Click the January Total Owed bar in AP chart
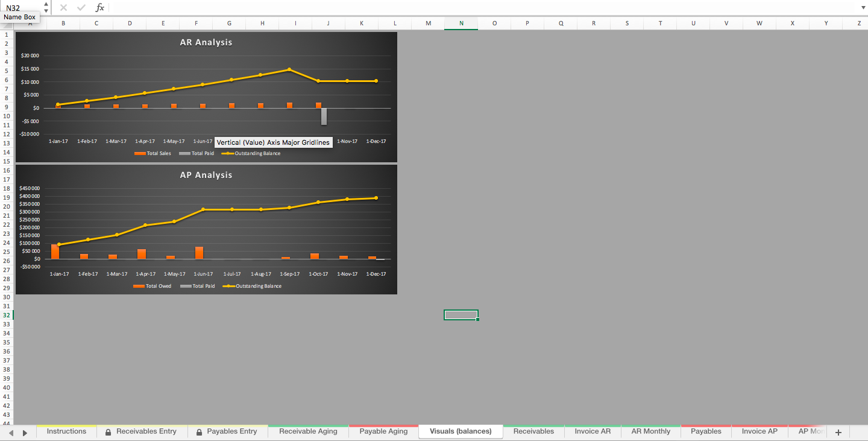868x441 pixels. tap(55, 252)
